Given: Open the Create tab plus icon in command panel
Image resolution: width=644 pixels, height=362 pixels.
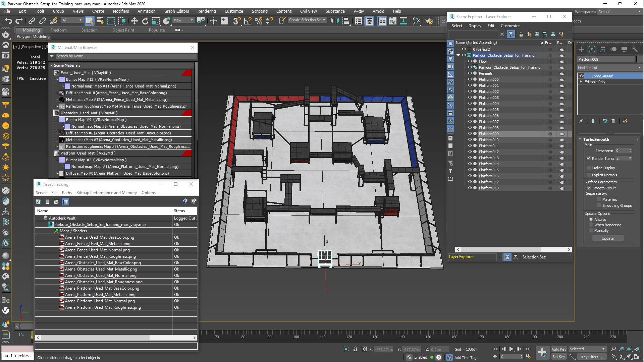Looking at the screenshot, I should point(581,49).
